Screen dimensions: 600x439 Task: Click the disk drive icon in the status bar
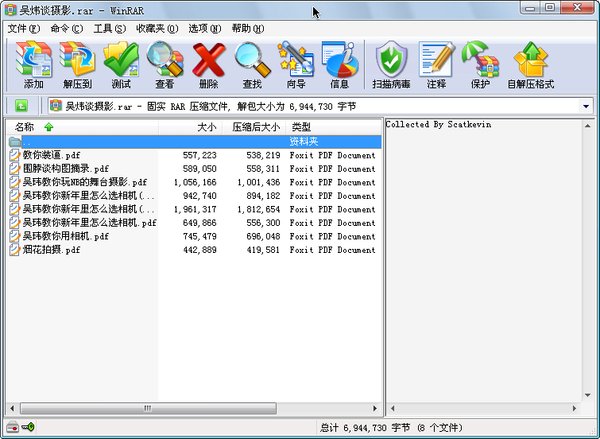point(12,427)
